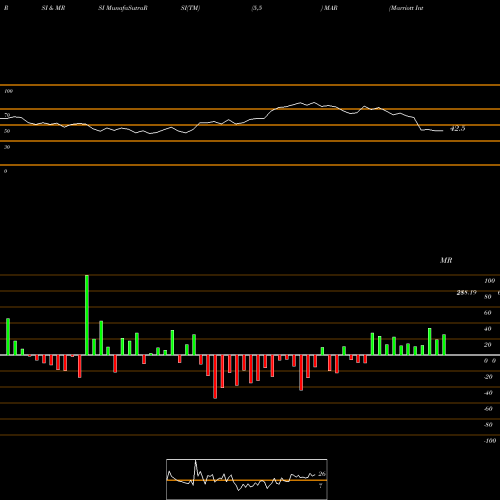The height and width of the screenshot is (500, 500).
Task: Click the 42.5 RSI value label
Action: point(457,128)
